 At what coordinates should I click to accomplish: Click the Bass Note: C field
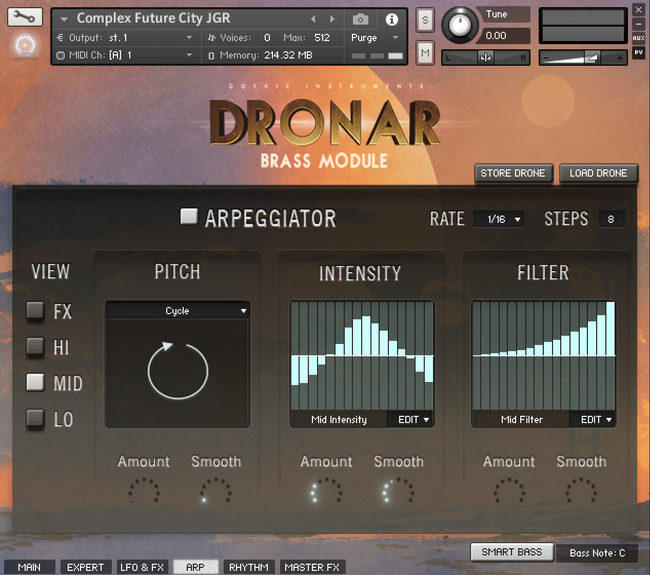pos(597,553)
